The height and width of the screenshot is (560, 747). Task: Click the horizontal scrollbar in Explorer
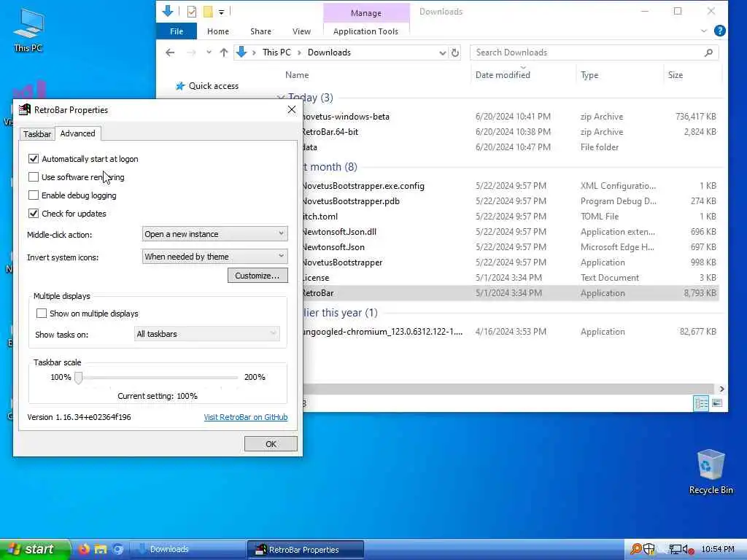pos(508,389)
